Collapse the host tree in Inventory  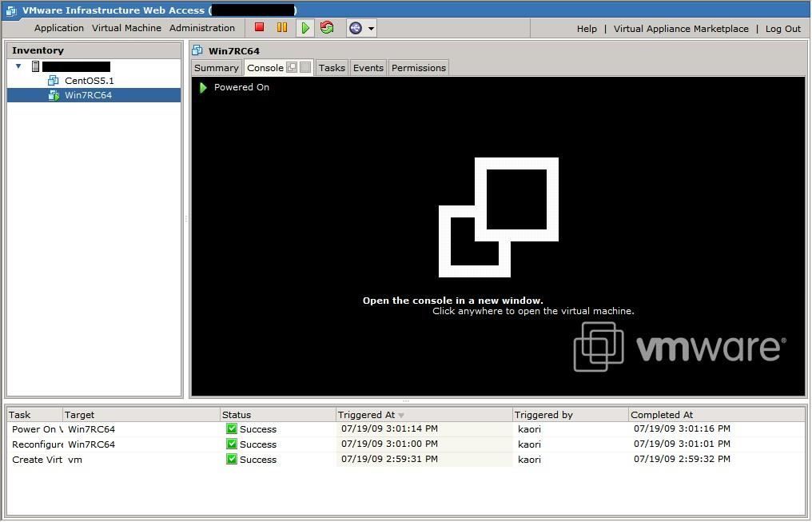(x=18, y=66)
